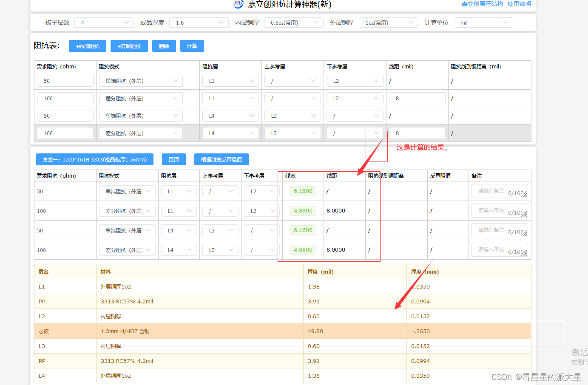The height and width of the screenshot is (385, 588).
Task: Open the first row 单端阻抗 mode dropdown in 阻抗表
Action: tap(141, 81)
